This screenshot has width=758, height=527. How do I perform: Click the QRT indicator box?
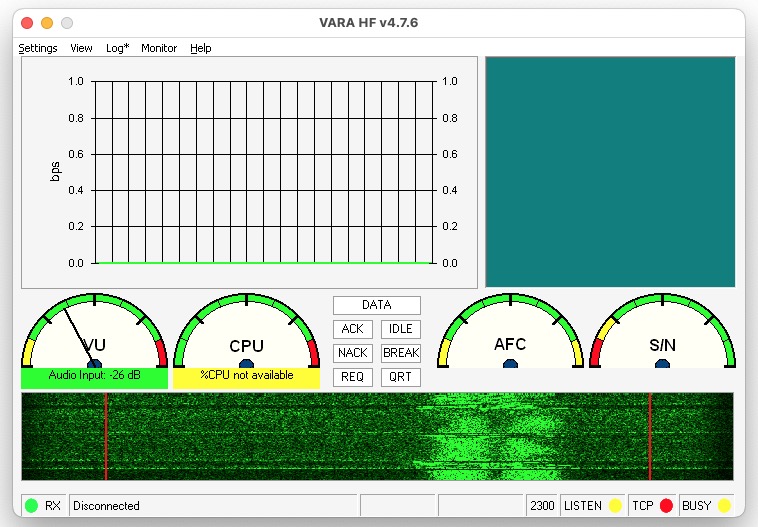[x=400, y=377]
